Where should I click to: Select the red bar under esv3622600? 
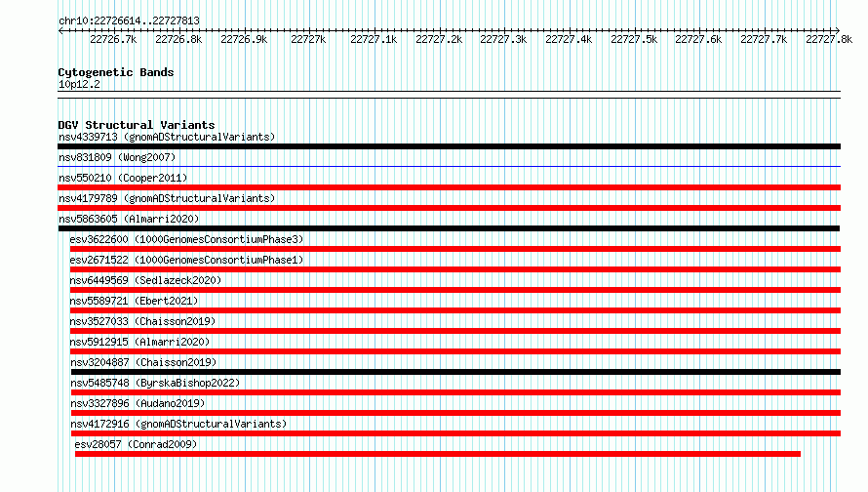click(x=455, y=249)
